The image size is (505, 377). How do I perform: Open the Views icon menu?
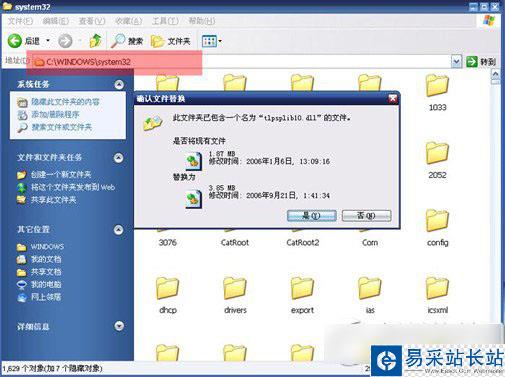[x=209, y=41]
